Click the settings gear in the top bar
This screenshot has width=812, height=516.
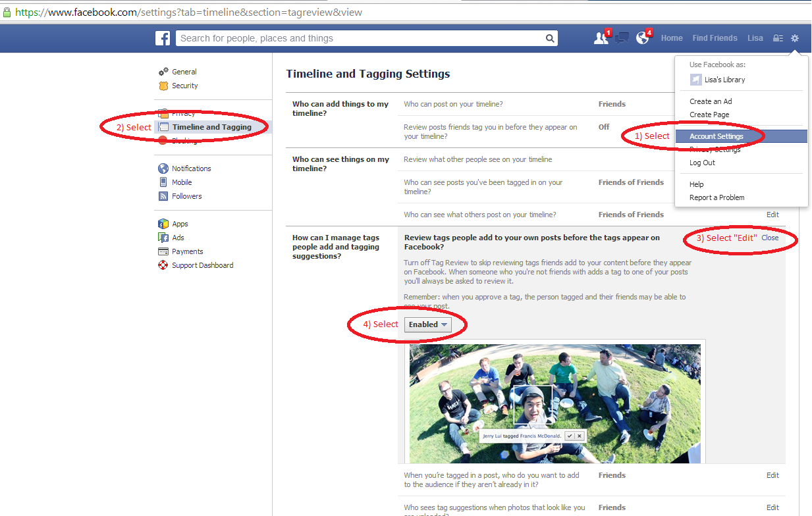[795, 38]
